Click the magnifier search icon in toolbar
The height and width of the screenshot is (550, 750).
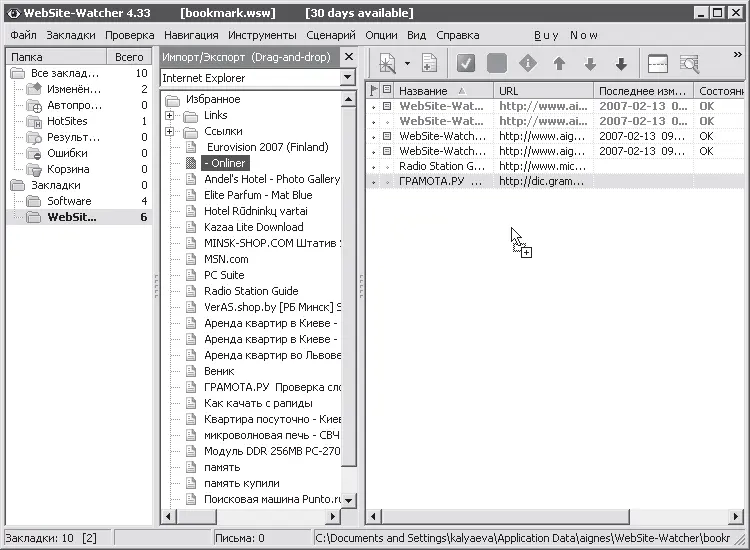pyautogui.click(x=689, y=64)
